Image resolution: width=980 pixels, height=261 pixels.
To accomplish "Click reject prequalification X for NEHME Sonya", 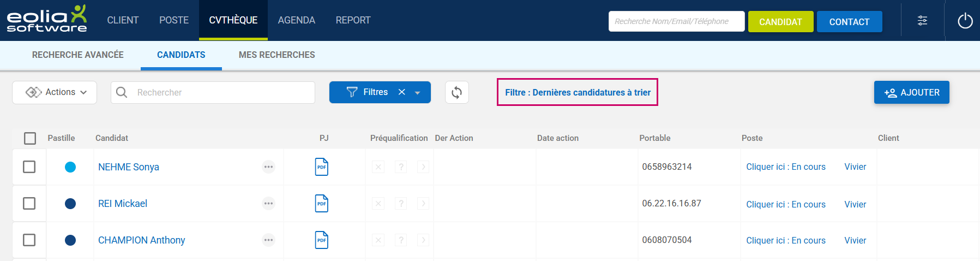I will pos(378,167).
